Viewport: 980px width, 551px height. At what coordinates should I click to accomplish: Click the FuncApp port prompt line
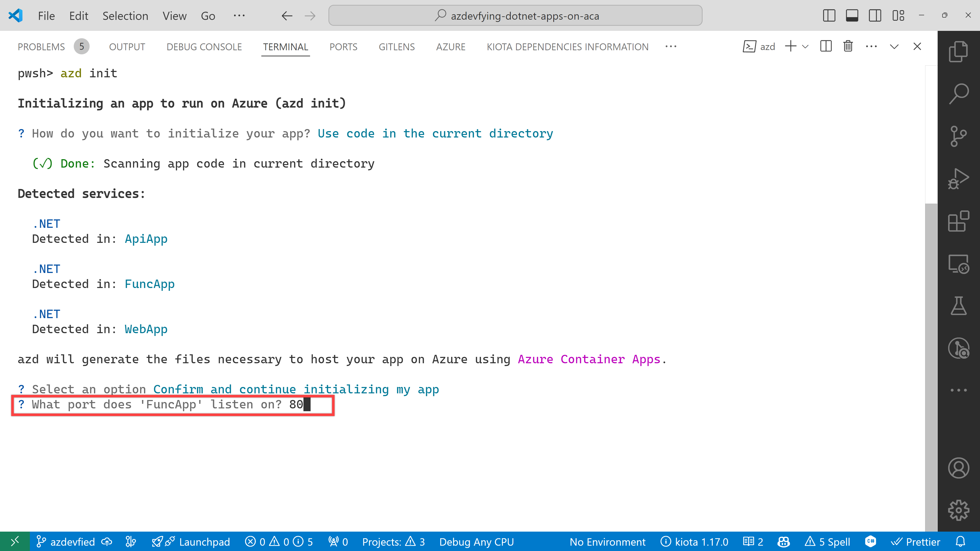coord(173,405)
